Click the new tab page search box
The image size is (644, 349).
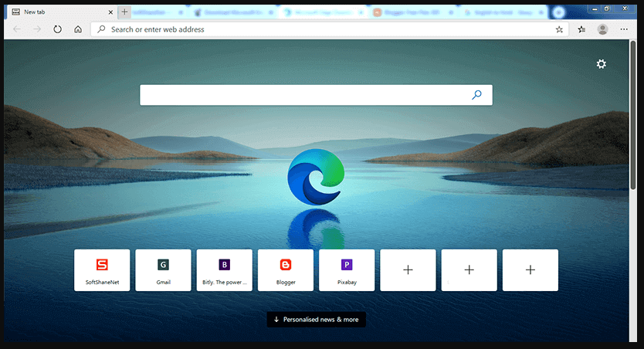(x=316, y=95)
